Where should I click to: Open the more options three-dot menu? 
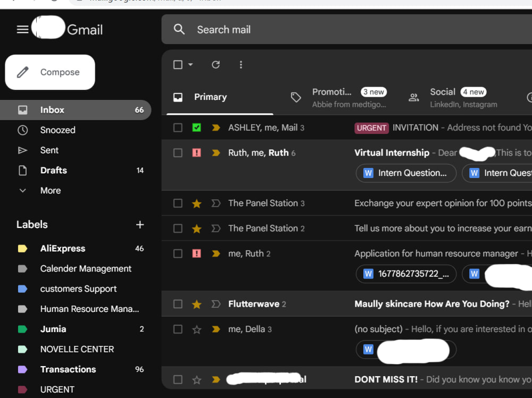[x=241, y=64]
